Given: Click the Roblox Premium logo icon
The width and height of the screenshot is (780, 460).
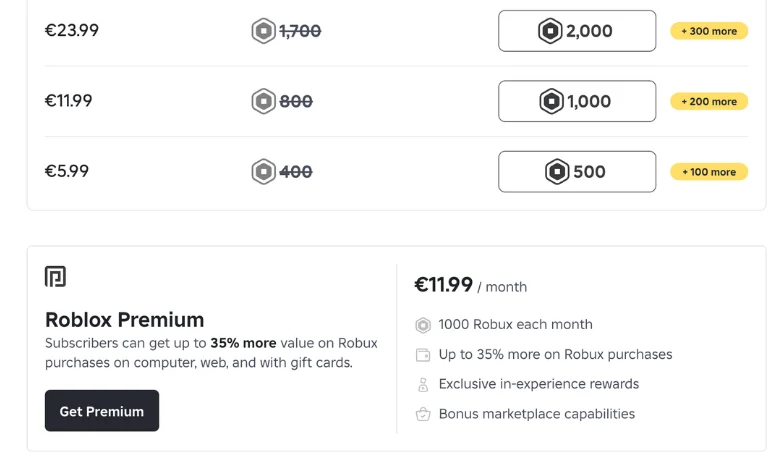Looking at the screenshot, I should [x=55, y=276].
